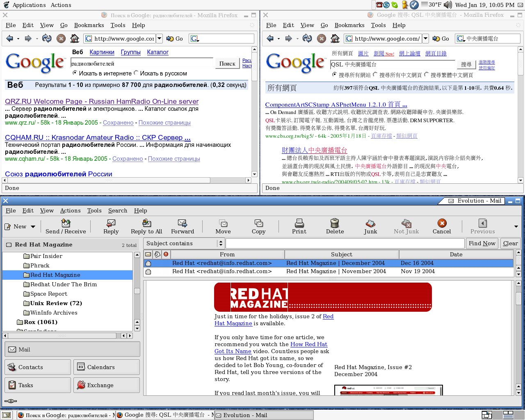Viewport: 525px width, 420px height.
Task: Delete the selected email
Action: pyautogui.click(x=335, y=226)
